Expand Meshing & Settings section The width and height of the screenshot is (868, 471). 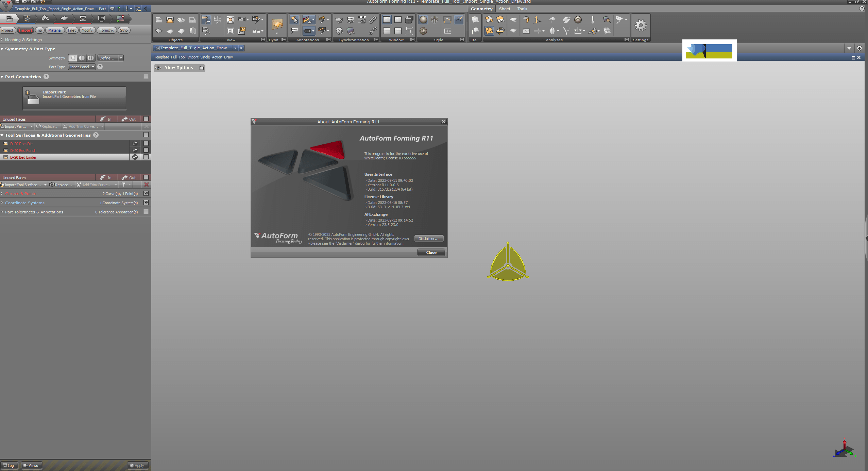pos(2,40)
